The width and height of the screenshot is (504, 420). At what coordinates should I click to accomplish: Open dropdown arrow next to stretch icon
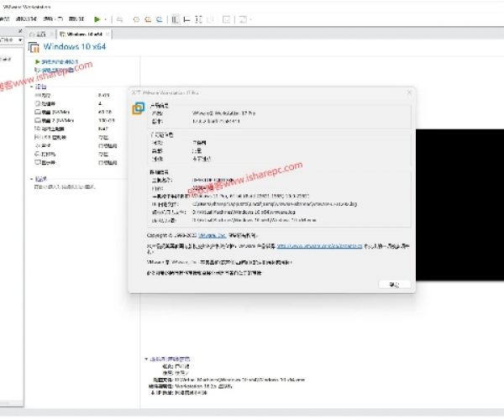pos(250,19)
